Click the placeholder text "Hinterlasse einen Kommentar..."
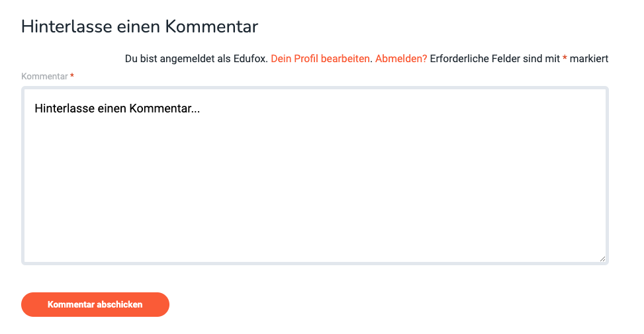Screen dimensions: 644x334 117,108
